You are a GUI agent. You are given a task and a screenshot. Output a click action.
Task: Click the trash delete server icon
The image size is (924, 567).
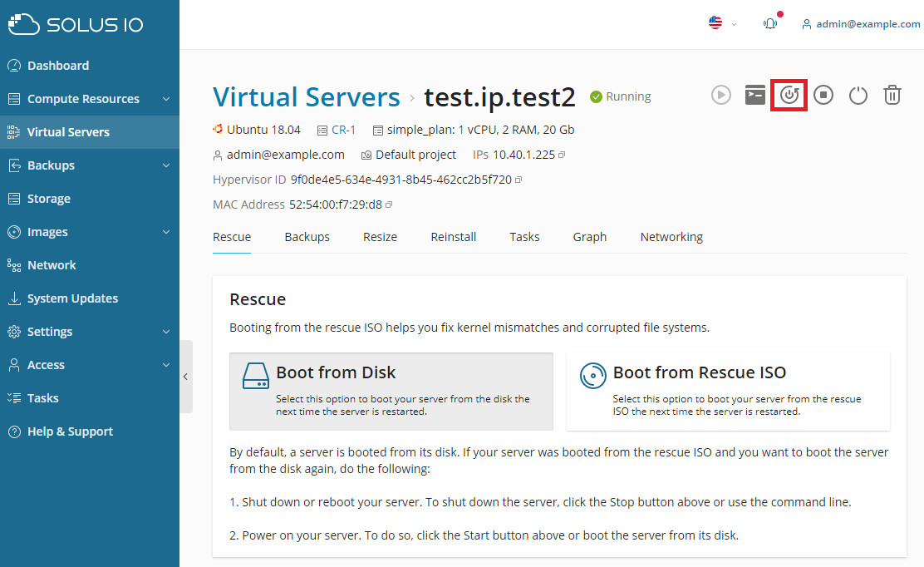(892, 95)
